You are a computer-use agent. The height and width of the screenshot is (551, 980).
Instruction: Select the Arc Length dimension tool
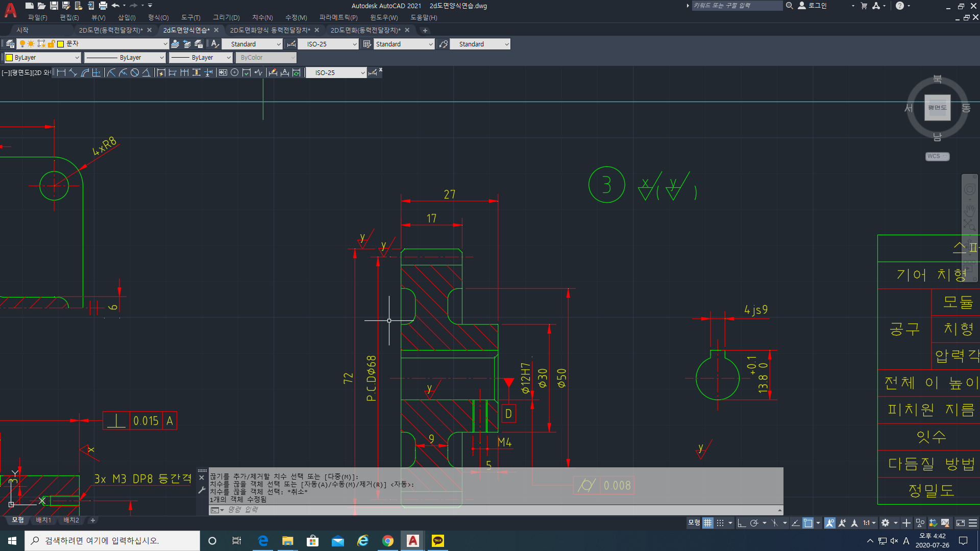coord(85,73)
